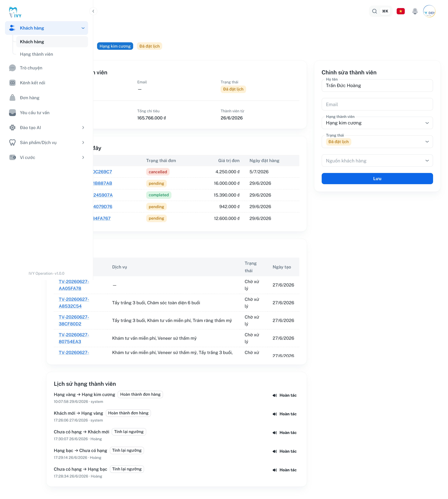The height and width of the screenshot is (499, 448).
Task: Switch language using the Vietnam flag icon
Action: pos(401,11)
